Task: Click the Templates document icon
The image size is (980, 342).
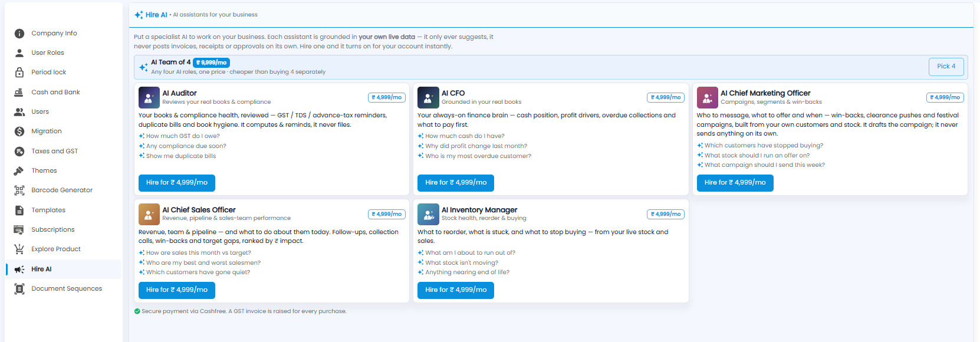Action: click(19, 211)
